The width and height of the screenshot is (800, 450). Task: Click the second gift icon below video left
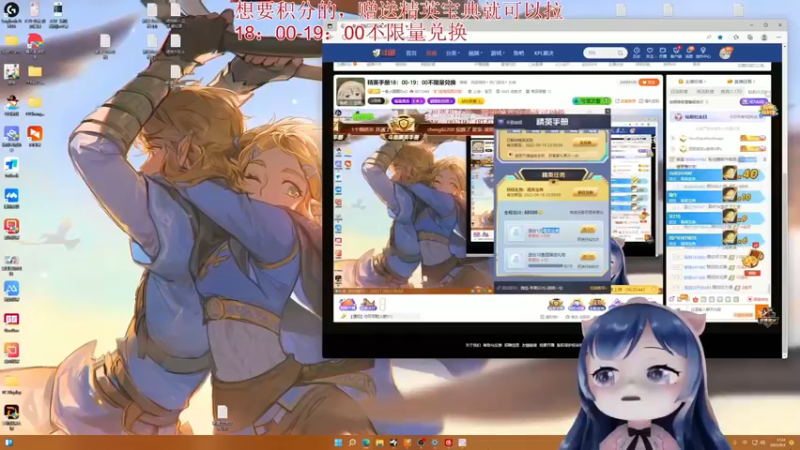(x=368, y=305)
